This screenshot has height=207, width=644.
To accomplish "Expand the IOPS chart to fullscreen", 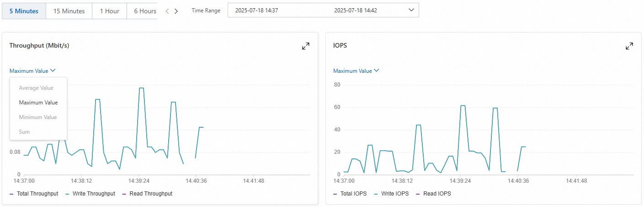I will coord(629,46).
